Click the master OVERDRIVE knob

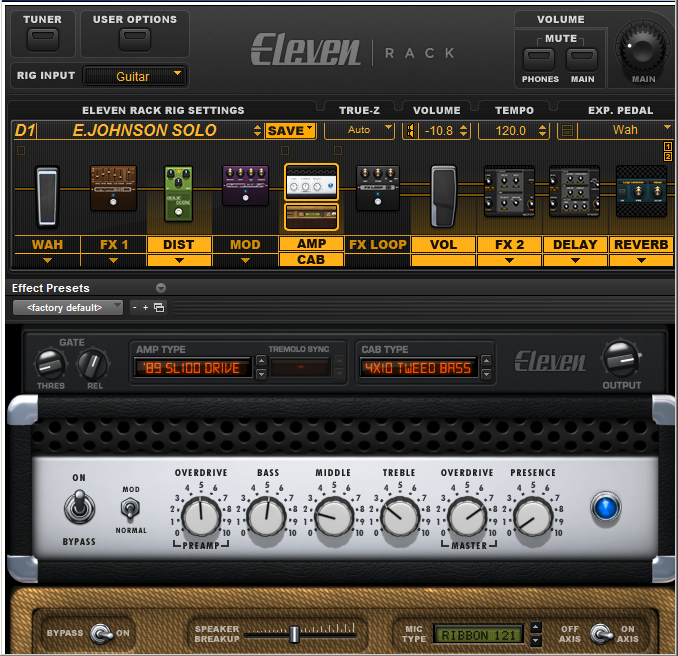coord(467,516)
